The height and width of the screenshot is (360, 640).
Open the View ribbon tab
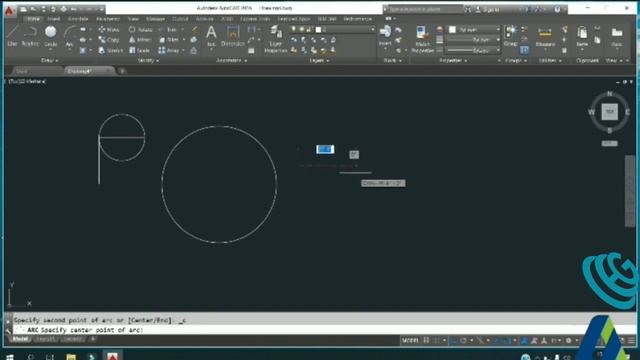tap(133, 19)
